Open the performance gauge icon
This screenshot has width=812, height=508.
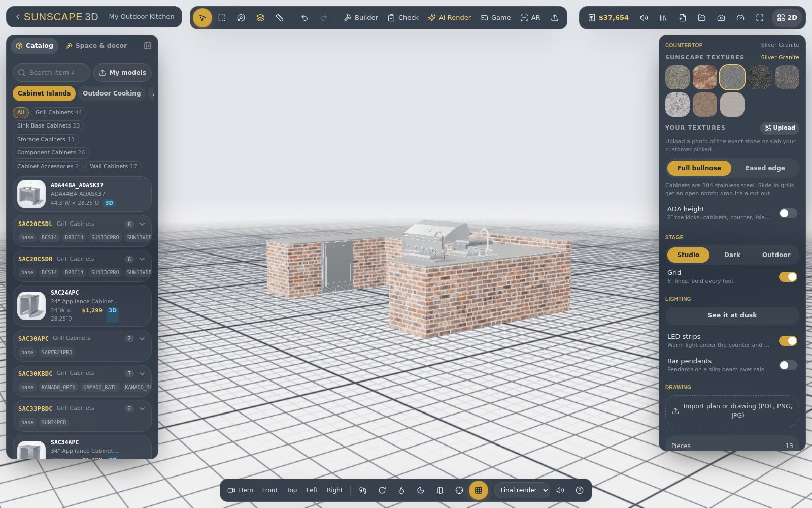click(x=740, y=18)
